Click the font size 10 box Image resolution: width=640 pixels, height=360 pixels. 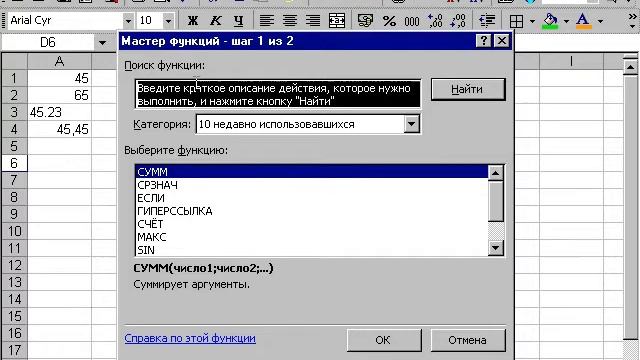click(x=150, y=20)
